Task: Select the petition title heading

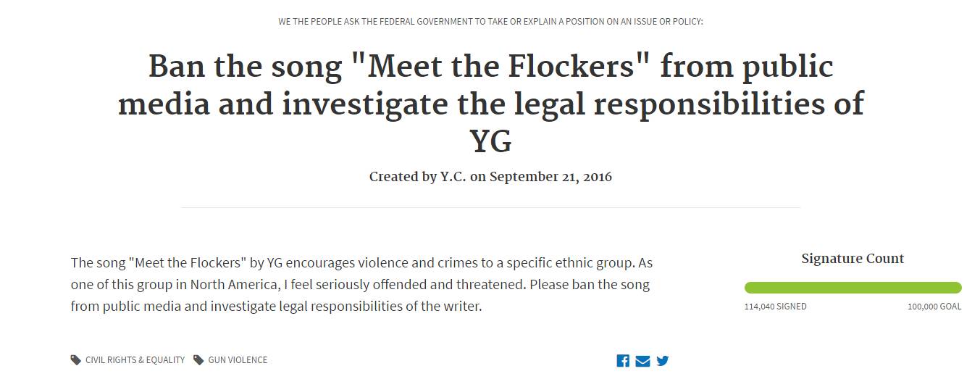Action: tap(490, 104)
